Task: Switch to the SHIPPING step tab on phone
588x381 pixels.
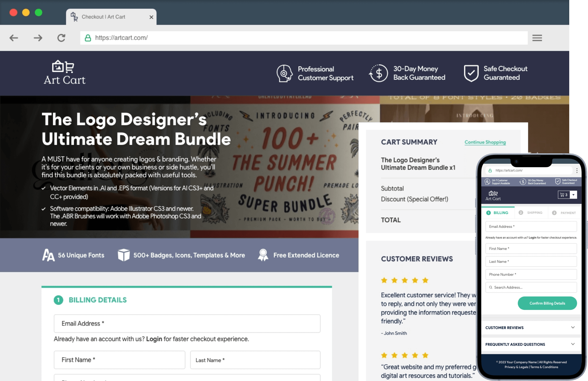Action: [531, 213]
